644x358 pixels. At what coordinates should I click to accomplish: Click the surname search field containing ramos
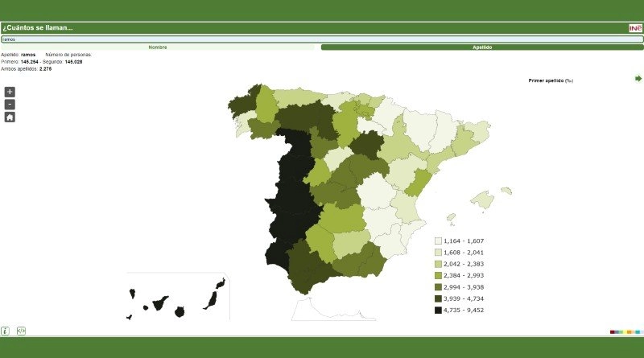click(x=322, y=39)
